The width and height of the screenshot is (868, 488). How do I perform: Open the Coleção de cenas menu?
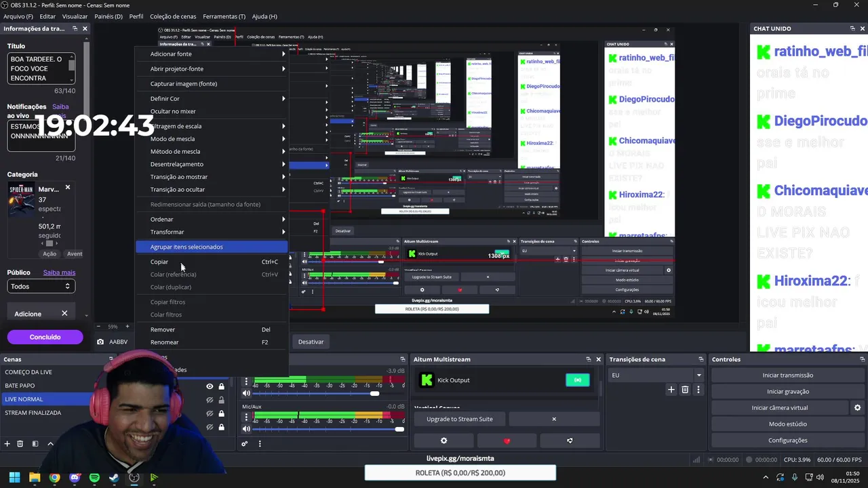click(173, 16)
